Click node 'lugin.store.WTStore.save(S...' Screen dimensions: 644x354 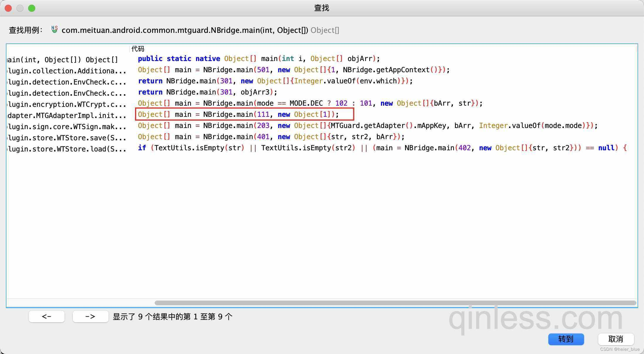coord(67,138)
